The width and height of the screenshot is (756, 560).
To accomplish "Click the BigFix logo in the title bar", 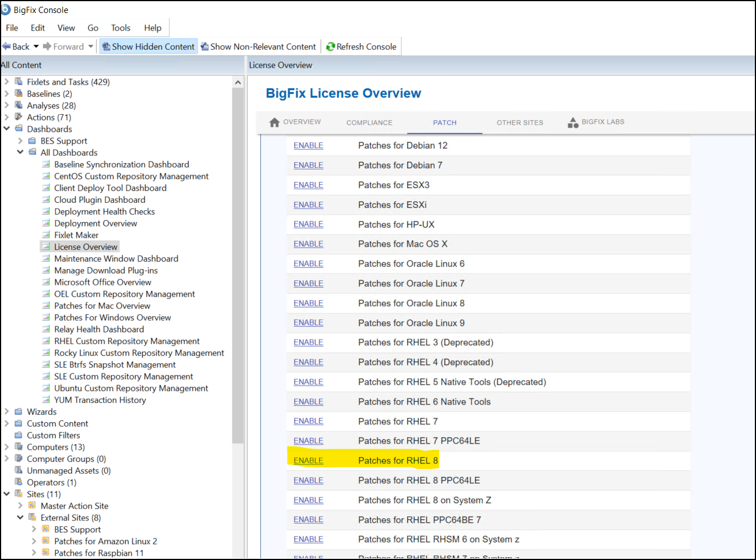I will 6,9.
